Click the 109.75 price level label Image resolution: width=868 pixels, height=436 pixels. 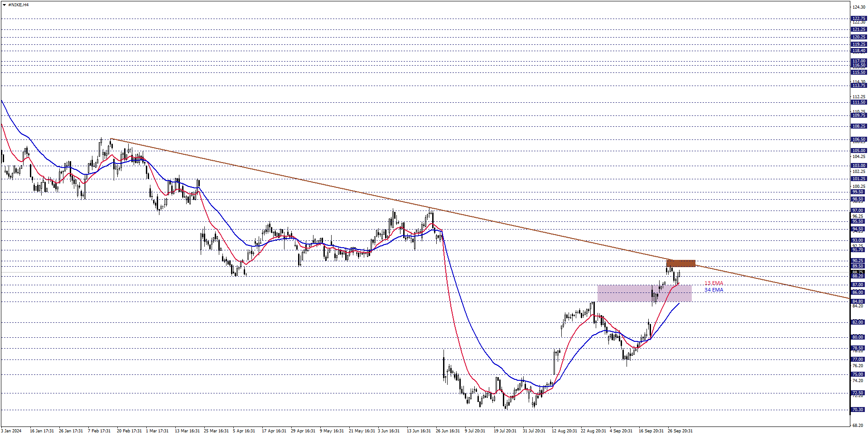858,115
